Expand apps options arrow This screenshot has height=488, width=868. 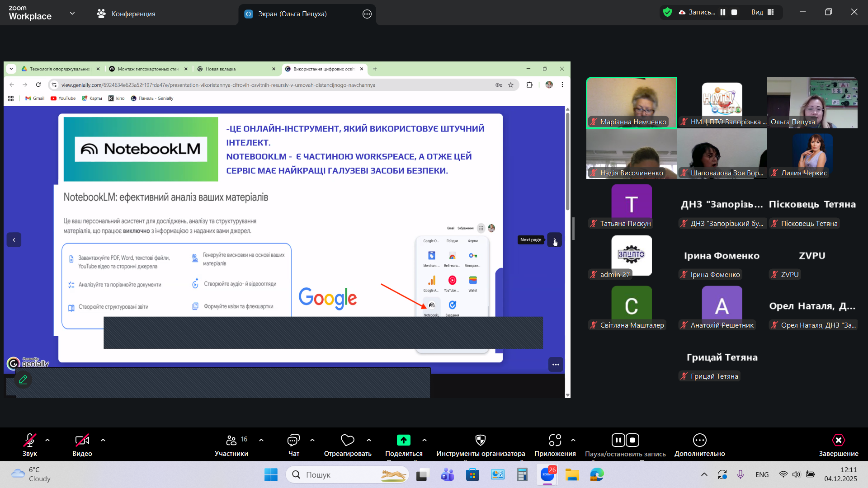click(573, 440)
